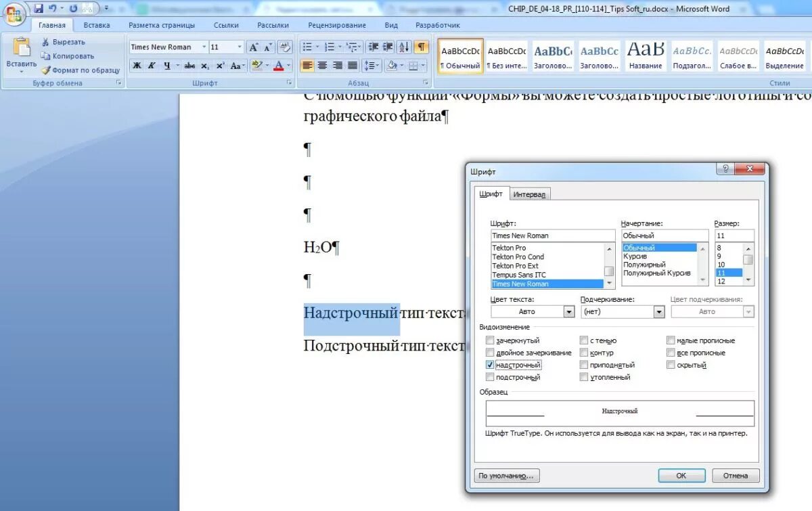Cancel the font dialog with Отмена
Viewport: 812px width, 511px height.
(736, 476)
